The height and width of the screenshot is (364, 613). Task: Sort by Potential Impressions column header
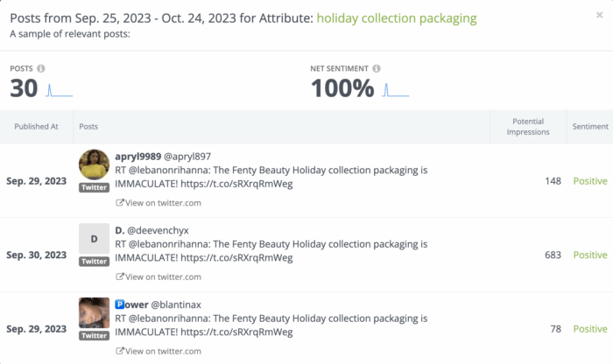528,127
